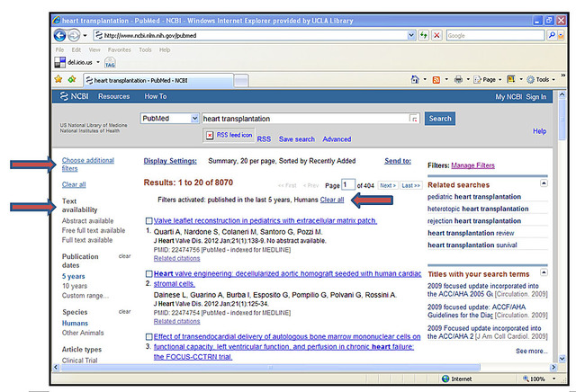Click the Send to link
Viewport: 576px width, 392px height.
tap(398, 161)
